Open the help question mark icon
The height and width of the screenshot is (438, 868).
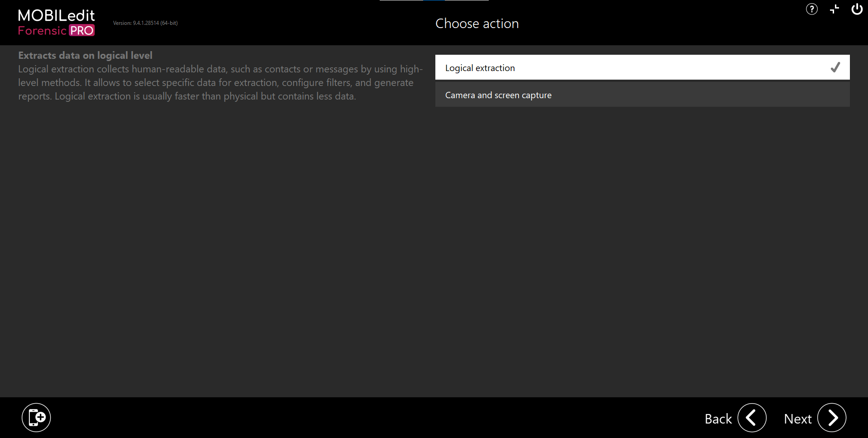(x=811, y=9)
